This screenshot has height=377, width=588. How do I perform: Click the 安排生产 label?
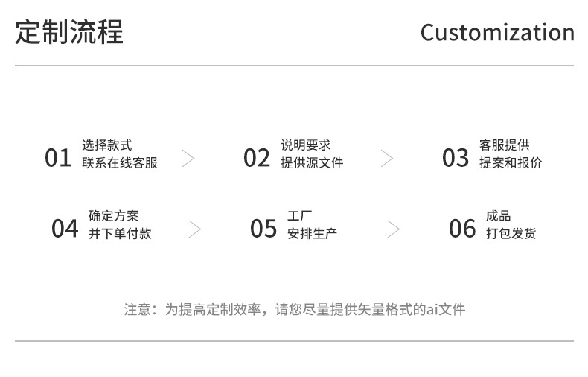coord(312,234)
